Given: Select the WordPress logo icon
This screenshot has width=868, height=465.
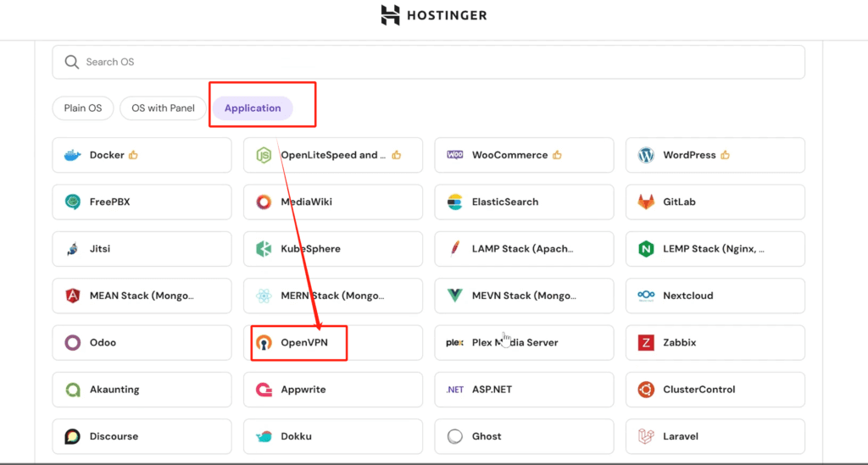Looking at the screenshot, I should click(646, 155).
